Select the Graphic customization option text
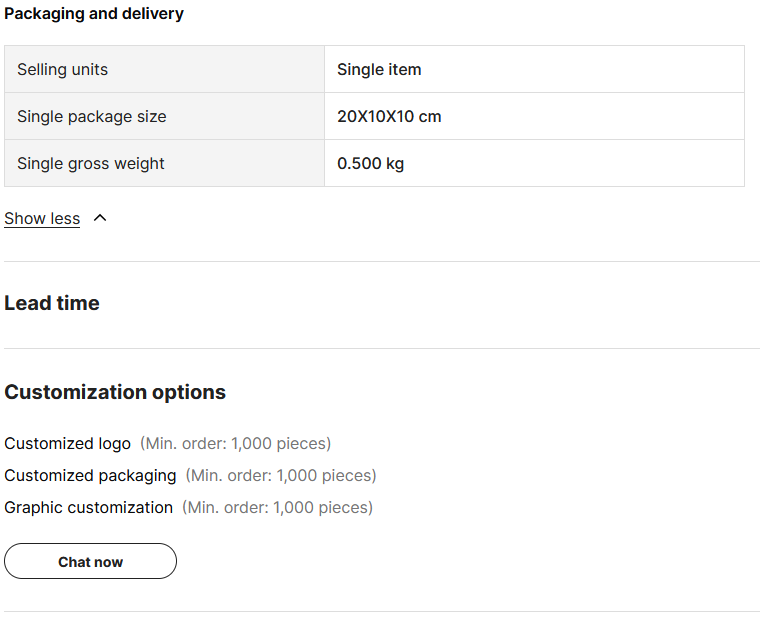 point(88,508)
